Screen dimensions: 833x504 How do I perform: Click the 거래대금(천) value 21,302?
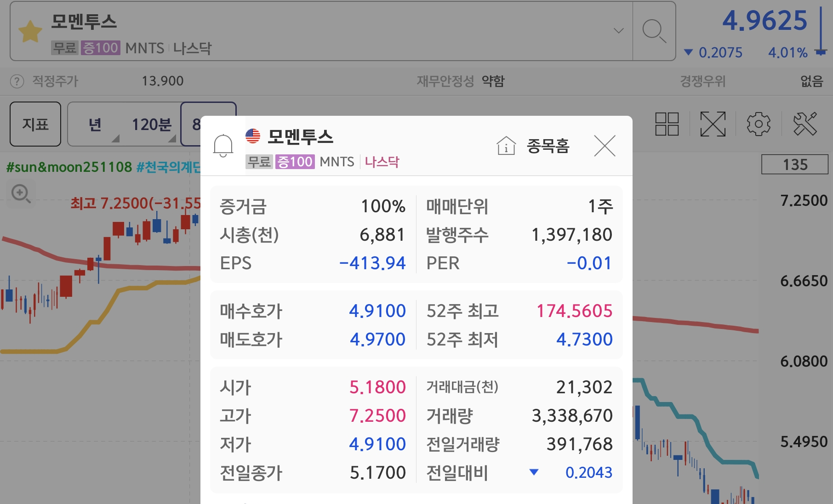click(584, 387)
